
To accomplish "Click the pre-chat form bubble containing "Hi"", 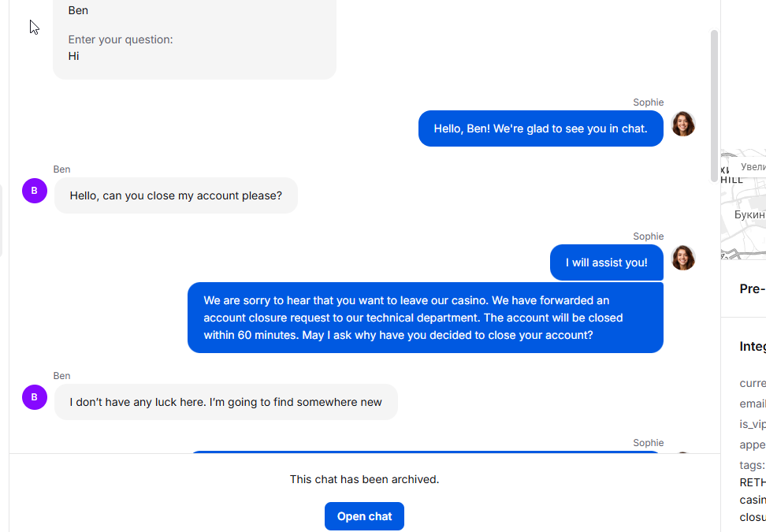I will [194, 39].
